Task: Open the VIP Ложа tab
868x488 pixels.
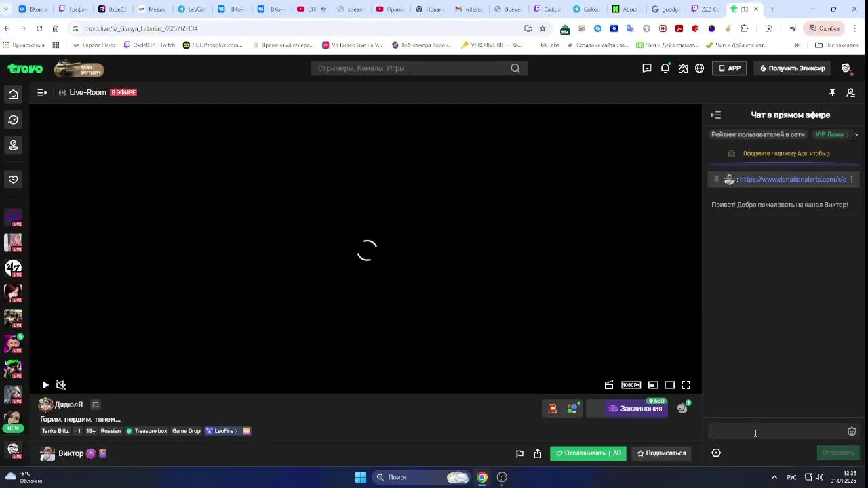Action: [x=831, y=134]
